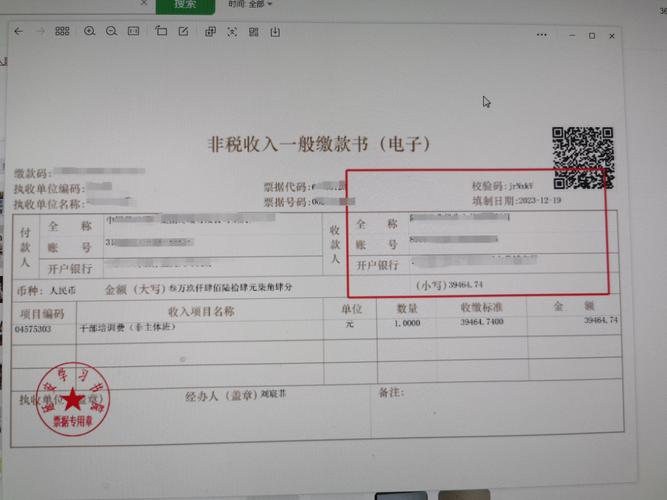The width and height of the screenshot is (667, 500).
Task: Click the 票据代码 label
Action: (x=287, y=187)
